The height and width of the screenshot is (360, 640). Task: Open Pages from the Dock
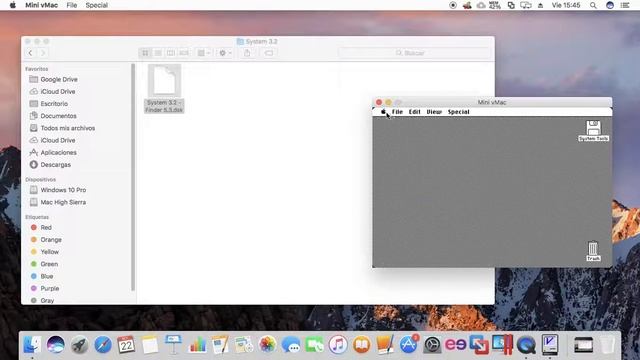tap(220, 345)
